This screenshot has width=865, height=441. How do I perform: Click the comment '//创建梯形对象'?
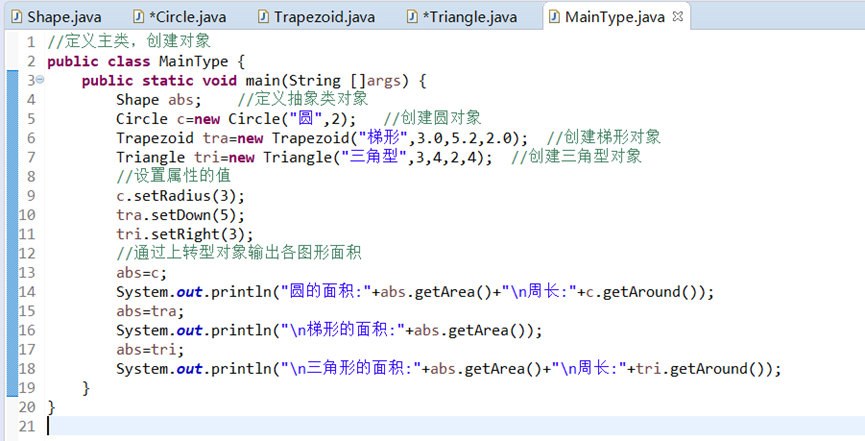point(604,137)
